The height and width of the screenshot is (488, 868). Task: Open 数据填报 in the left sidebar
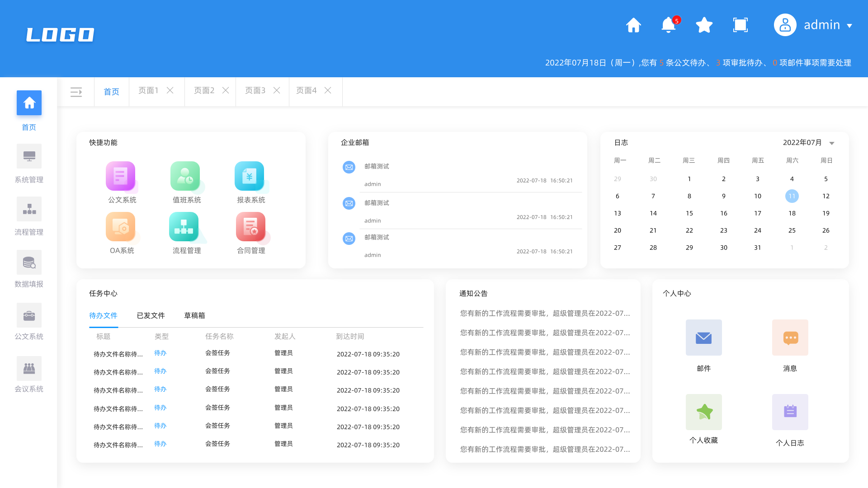29,269
